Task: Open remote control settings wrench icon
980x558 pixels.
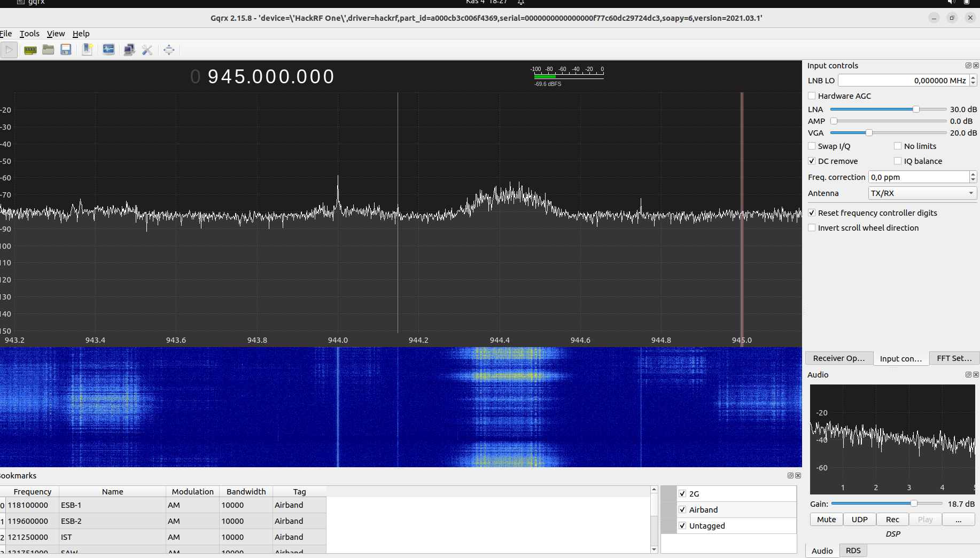Action: 147,50
